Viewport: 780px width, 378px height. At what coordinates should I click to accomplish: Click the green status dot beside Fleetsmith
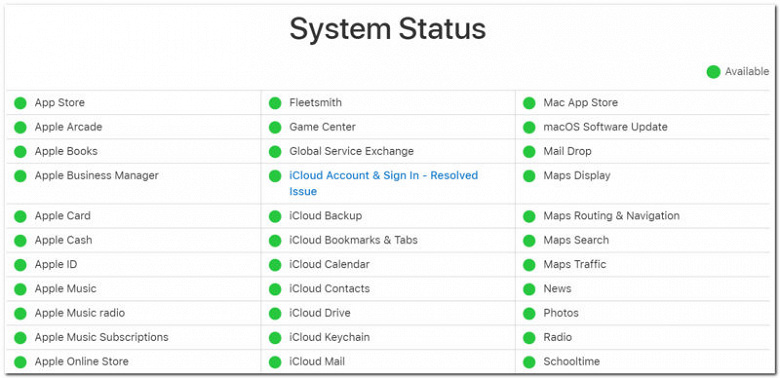point(275,103)
